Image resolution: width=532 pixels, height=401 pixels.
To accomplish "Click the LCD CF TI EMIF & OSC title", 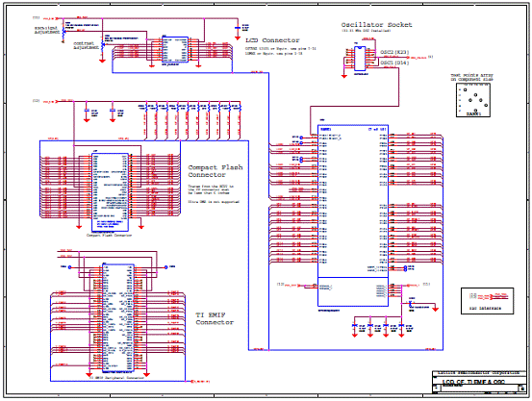I will [473, 382].
